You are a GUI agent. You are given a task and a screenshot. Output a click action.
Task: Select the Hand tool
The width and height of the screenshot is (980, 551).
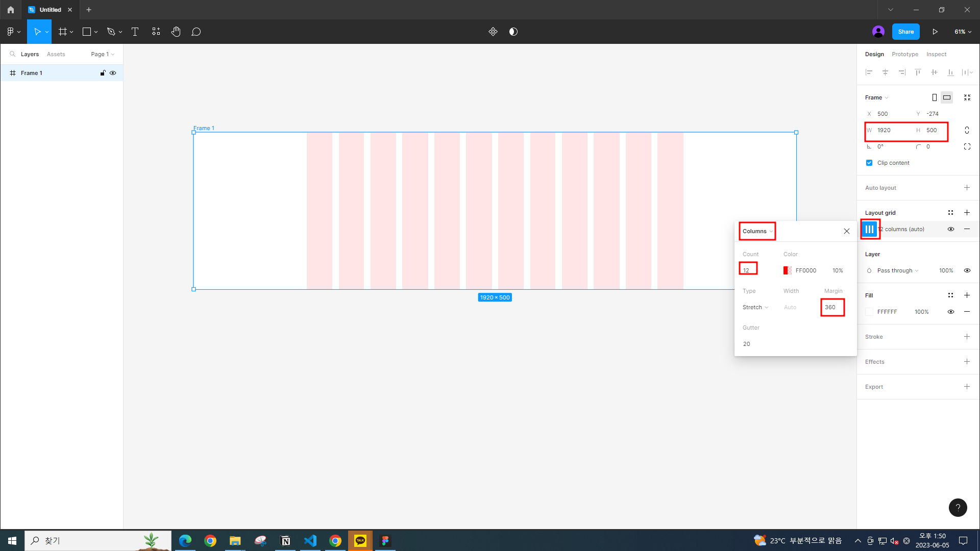click(x=176, y=32)
